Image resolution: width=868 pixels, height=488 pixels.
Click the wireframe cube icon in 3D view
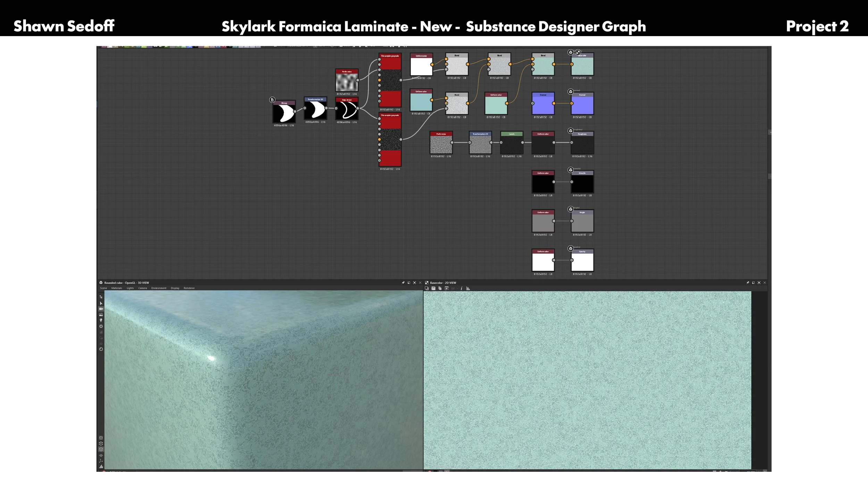(x=101, y=443)
